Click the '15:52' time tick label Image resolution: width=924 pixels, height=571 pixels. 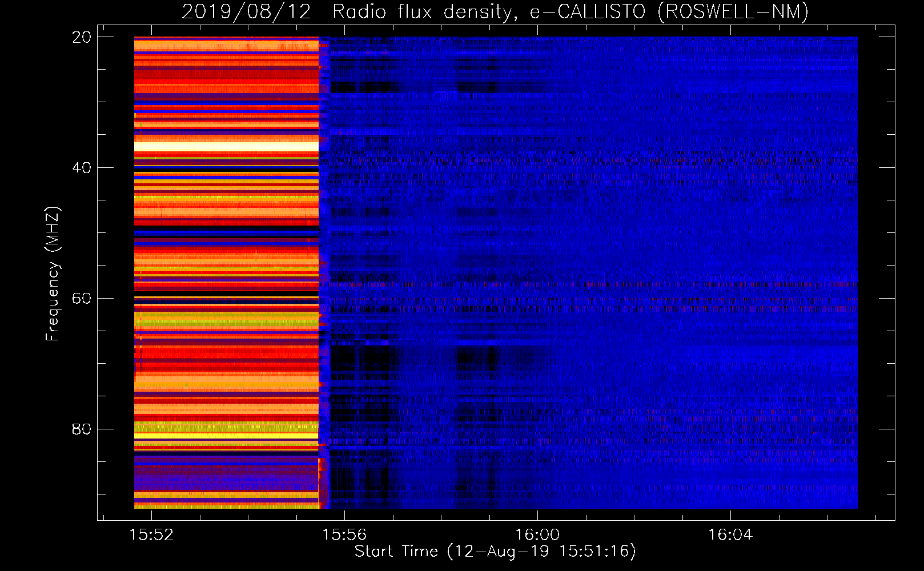[151, 535]
